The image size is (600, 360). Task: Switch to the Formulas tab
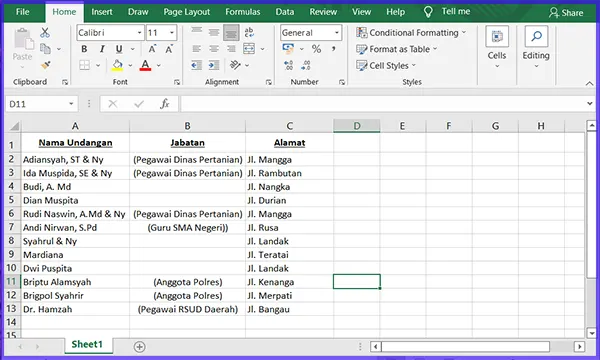[x=243, y=12]
